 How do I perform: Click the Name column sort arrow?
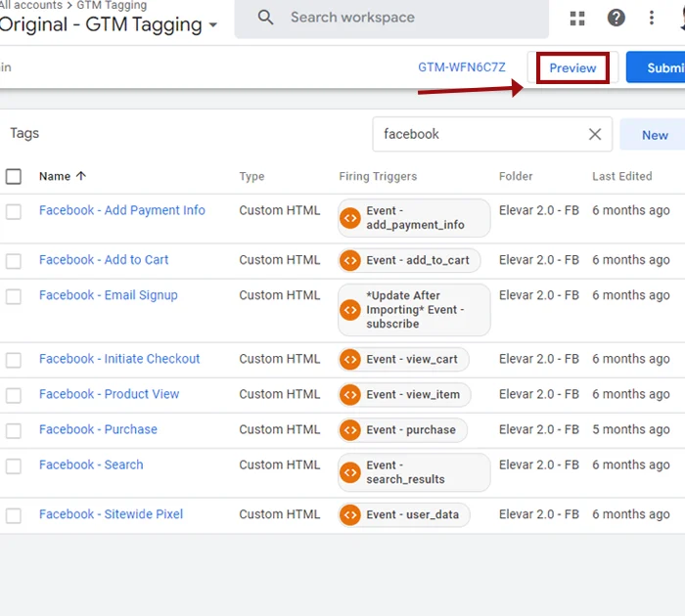(81, 176)
